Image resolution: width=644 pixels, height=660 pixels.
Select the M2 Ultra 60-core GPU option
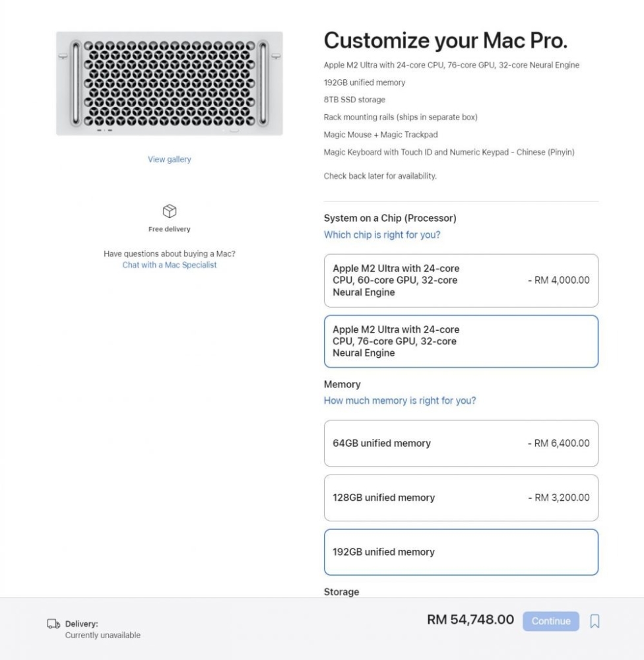pos(461,280)
